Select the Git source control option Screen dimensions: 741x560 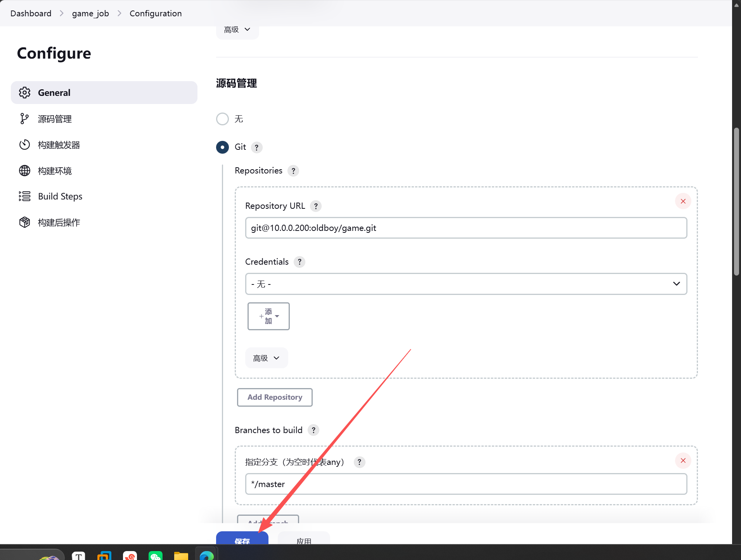tap(222, 147)
